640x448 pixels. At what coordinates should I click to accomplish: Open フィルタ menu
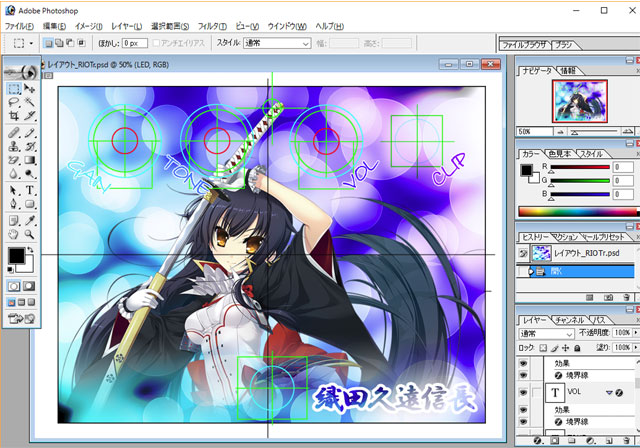pyautogui.click(x=212, y=27)
